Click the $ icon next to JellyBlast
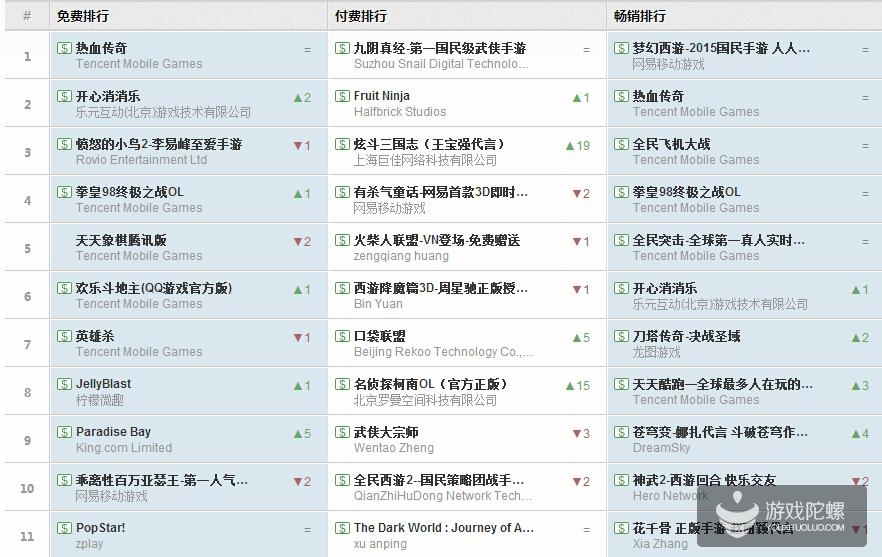Viewport: 882px width, 557px height. (64, 384)
